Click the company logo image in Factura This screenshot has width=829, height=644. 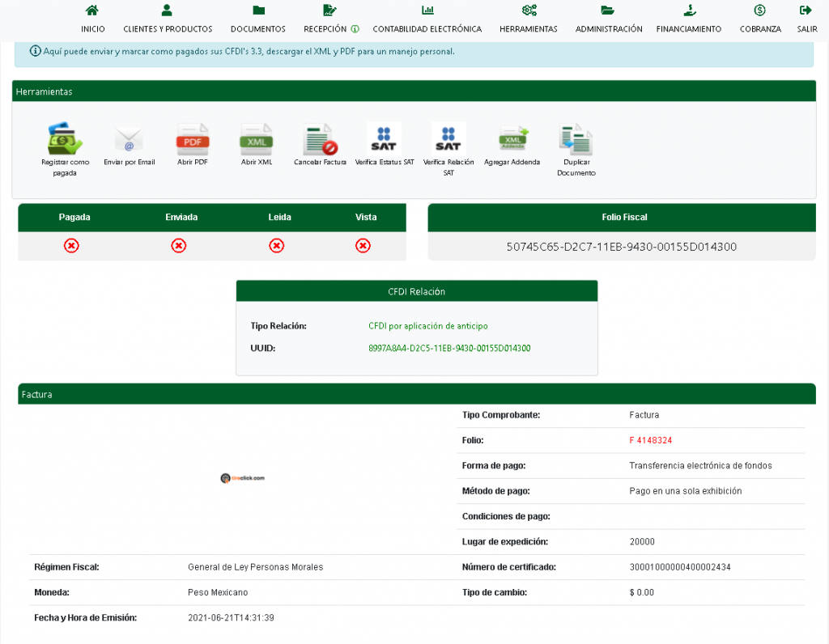242,478
